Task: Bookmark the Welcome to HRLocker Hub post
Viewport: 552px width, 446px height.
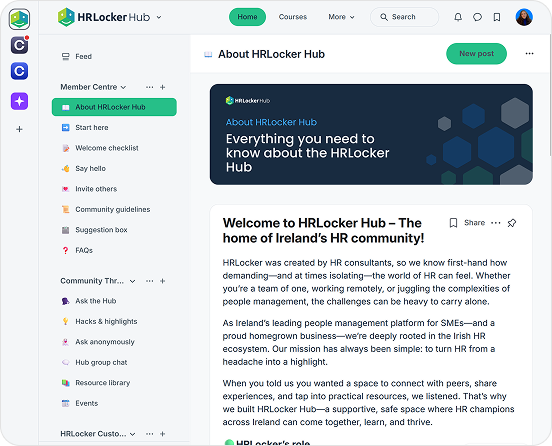Action: 453,223
